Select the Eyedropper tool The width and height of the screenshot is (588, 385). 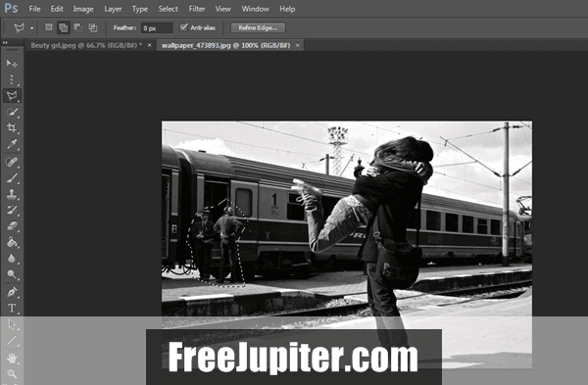[12, 144]
